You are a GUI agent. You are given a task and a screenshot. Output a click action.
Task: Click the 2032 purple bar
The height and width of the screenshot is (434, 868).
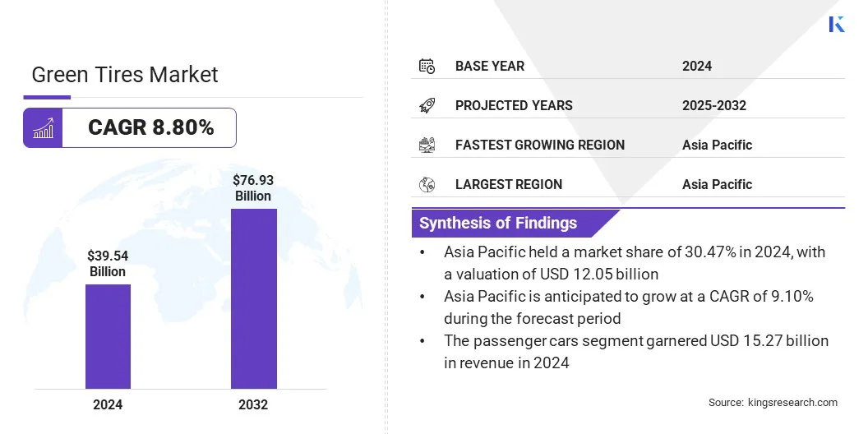click(x=253, y=298)
